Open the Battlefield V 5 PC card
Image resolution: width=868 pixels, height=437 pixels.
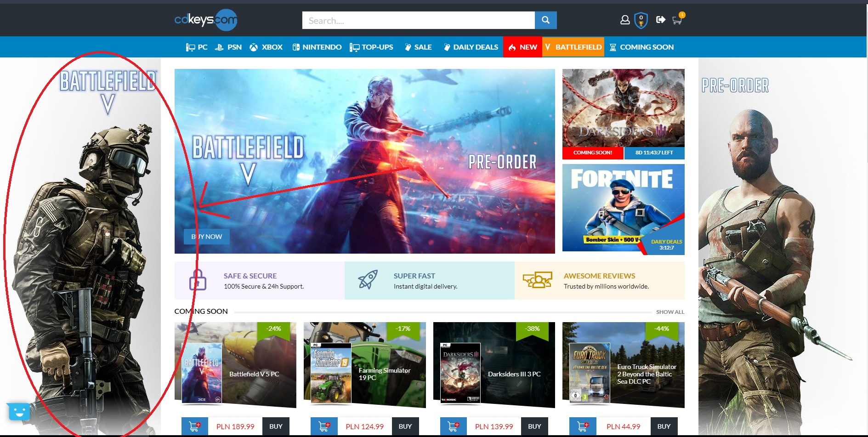pyautogui.click(x=235, y=365)
